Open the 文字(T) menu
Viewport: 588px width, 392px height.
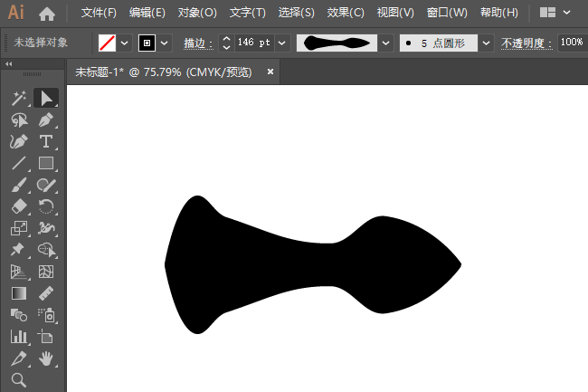pos(248,13)
